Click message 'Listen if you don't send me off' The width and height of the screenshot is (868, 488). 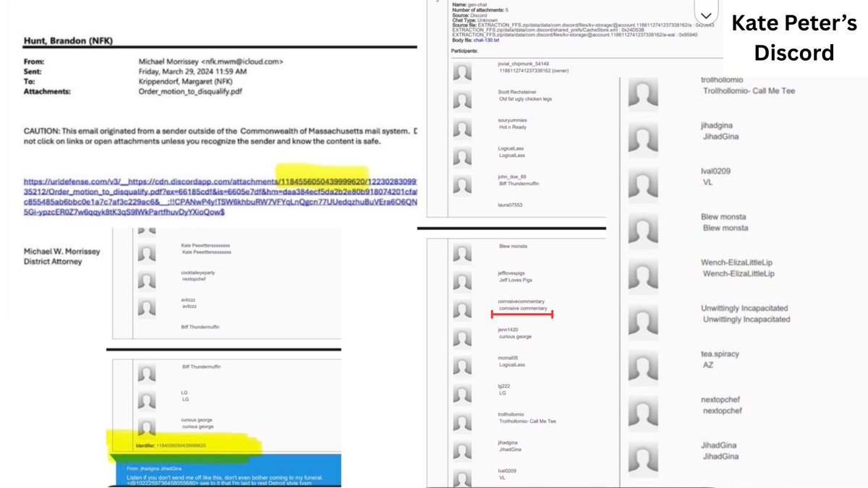point(221,479)
